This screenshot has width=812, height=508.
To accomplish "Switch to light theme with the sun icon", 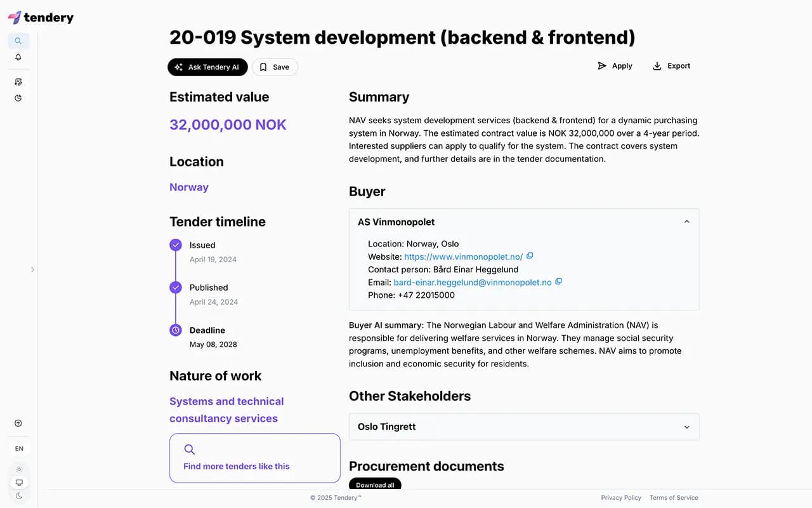I will 19,469.
